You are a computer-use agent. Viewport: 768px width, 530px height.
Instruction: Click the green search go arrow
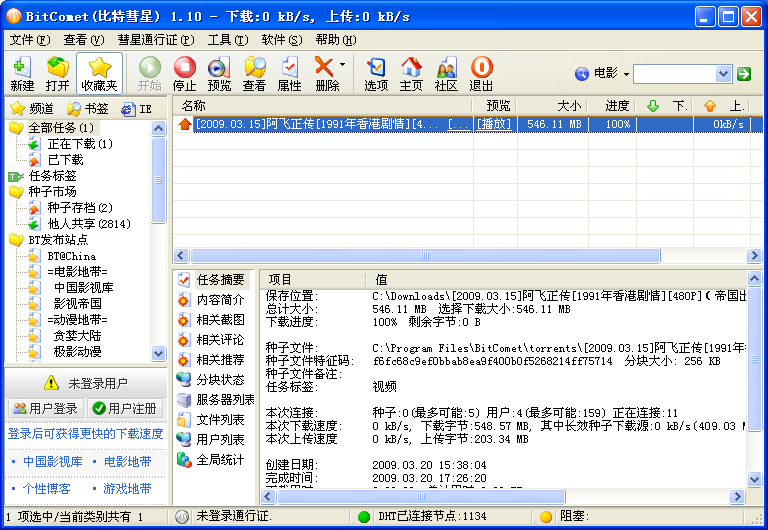[744, 74]
